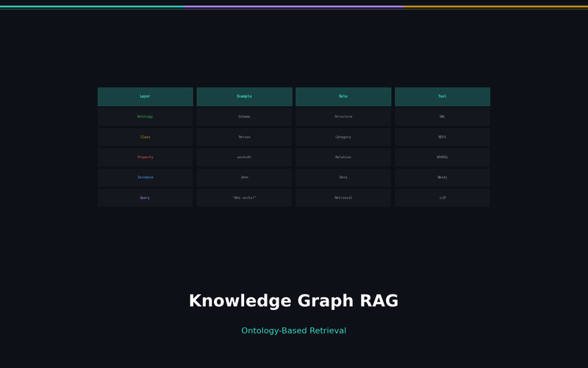Select the "Who works?" example cell
588x368 pixels.
(x=244, y=198)
